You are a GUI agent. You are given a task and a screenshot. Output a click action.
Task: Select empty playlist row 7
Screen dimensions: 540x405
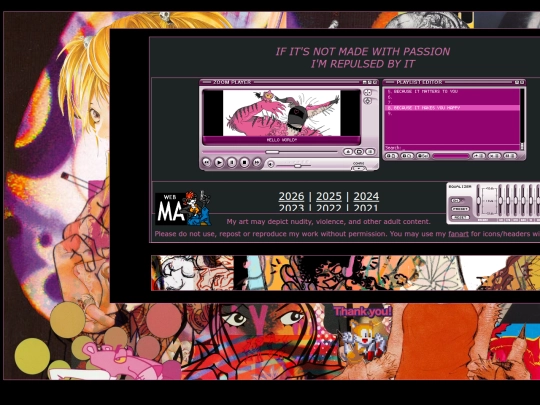(452, 103)
